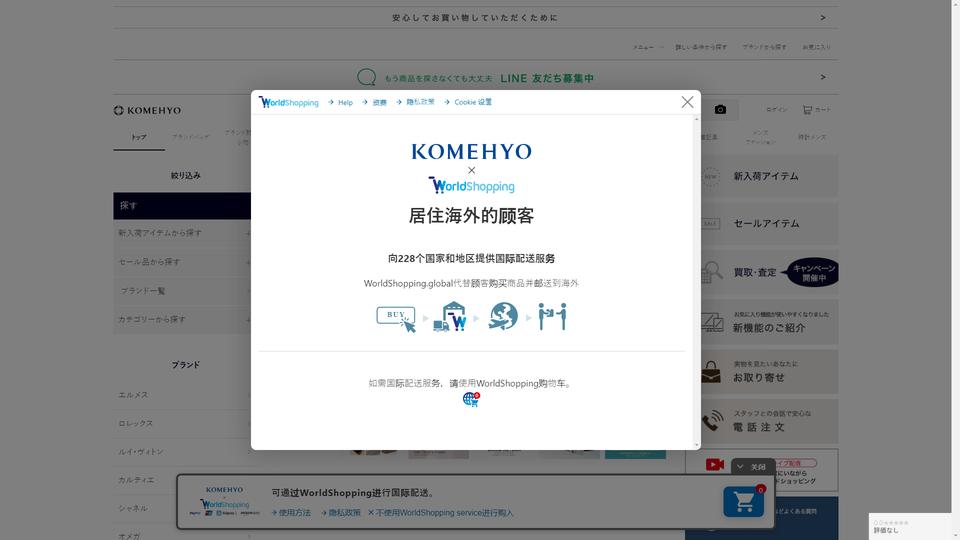Viewport: 960px width, 540px height.
Task: Select the トップ tab
Action: click(x=139, y=137)
